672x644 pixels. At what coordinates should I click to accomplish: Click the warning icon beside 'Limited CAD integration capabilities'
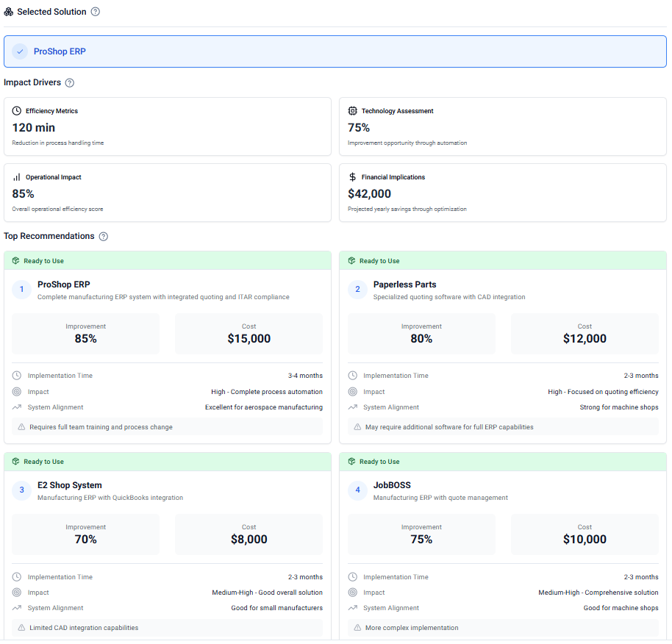(x=21, y=628)
